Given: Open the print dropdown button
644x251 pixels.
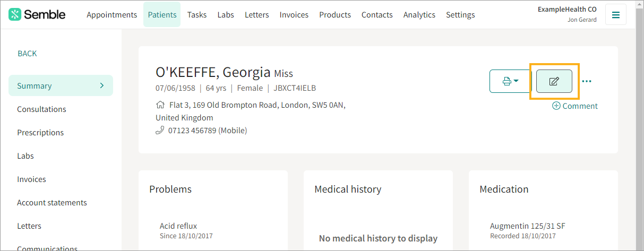Looking at the screenshot, I should click(510, 81).
